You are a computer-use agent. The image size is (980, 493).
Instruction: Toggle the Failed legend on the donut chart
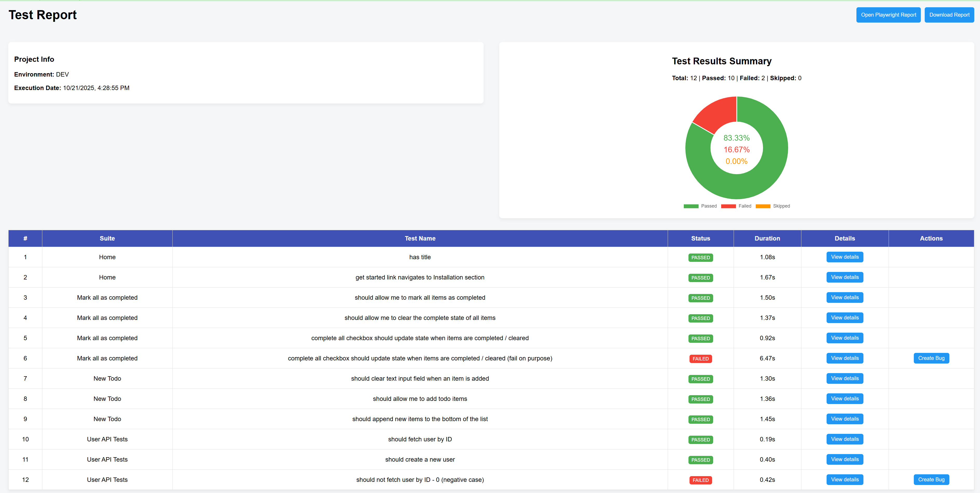click(736, 206)
